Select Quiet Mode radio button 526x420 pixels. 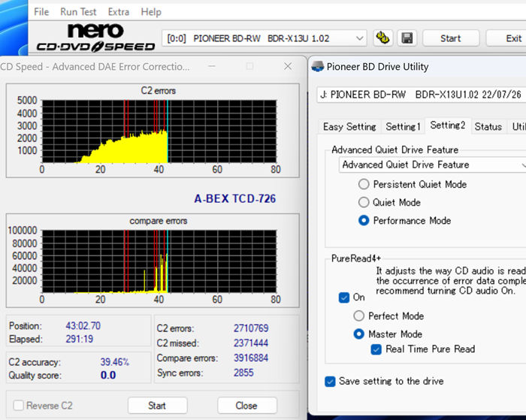click(x=364, y=202)
